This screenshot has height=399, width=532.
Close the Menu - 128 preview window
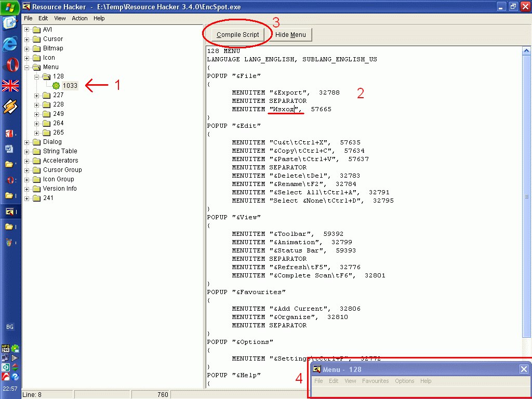[524, 369]
